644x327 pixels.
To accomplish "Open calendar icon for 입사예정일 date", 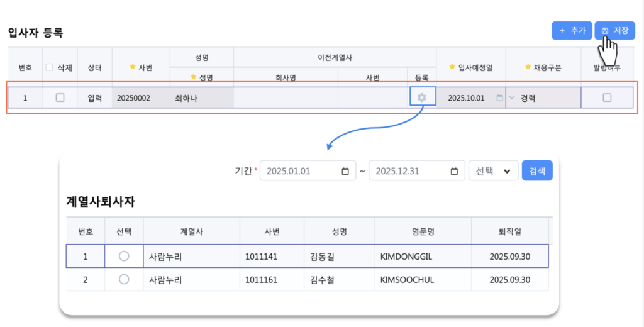I will click(499, 98).
